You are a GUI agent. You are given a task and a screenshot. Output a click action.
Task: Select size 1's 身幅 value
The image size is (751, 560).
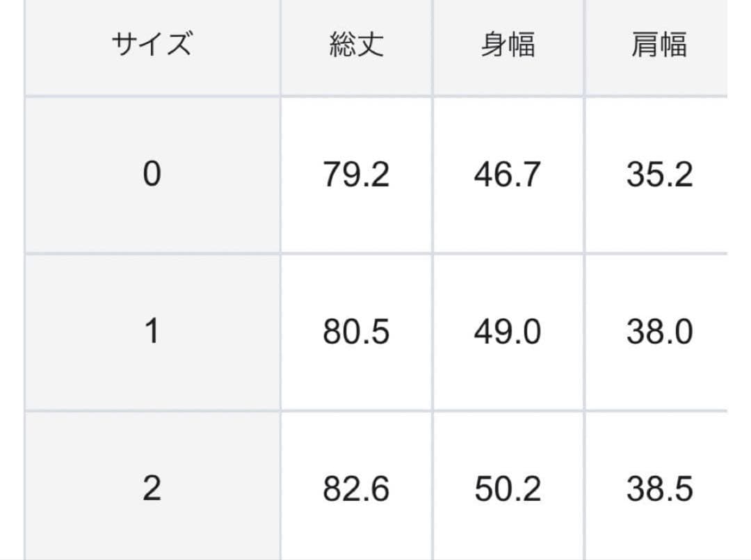(508, 332)
